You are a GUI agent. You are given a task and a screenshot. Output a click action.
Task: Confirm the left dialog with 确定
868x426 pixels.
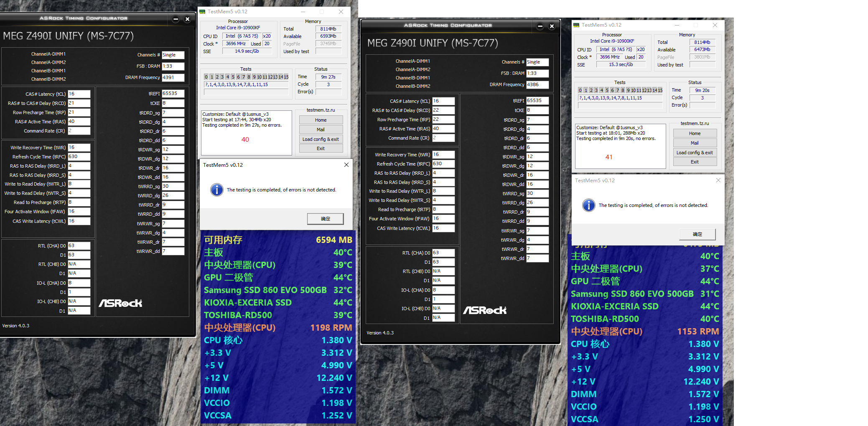coord(325,219)
